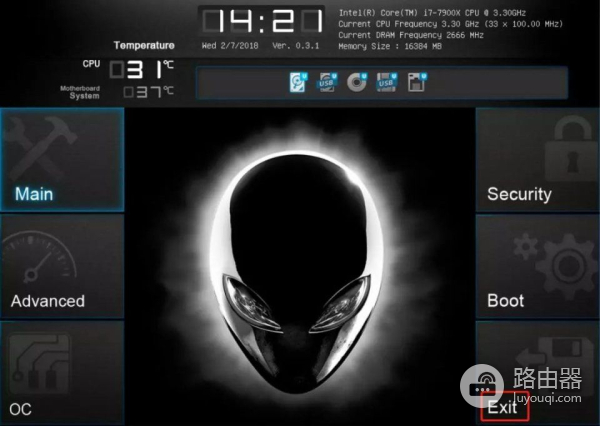This screenshot has width=600, height=426.
Task: Click the Motherboard System temperature 37°C
Action: [148, 92]
